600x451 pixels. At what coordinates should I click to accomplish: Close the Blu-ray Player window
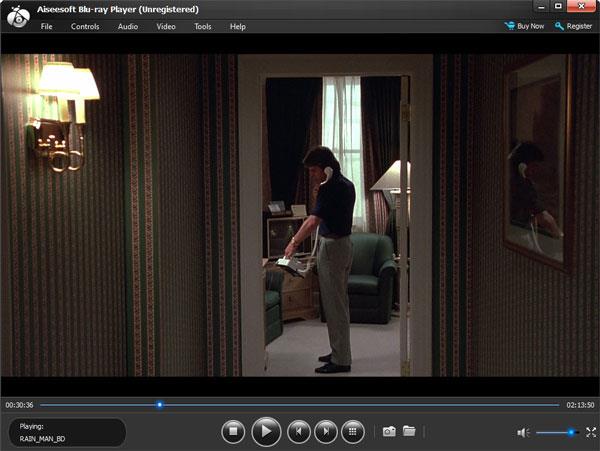pyautogui.click(x=581, y=6)
